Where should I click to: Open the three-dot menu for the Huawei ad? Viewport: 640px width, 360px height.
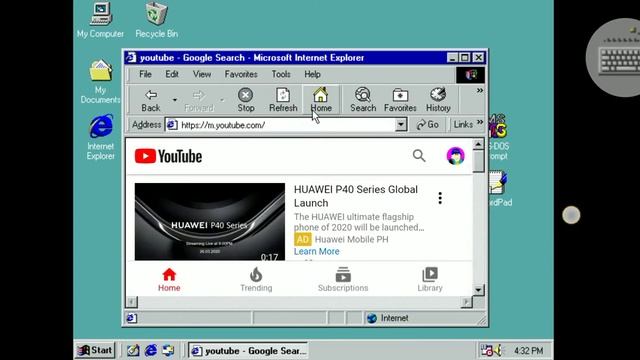(x=440, y=198)
